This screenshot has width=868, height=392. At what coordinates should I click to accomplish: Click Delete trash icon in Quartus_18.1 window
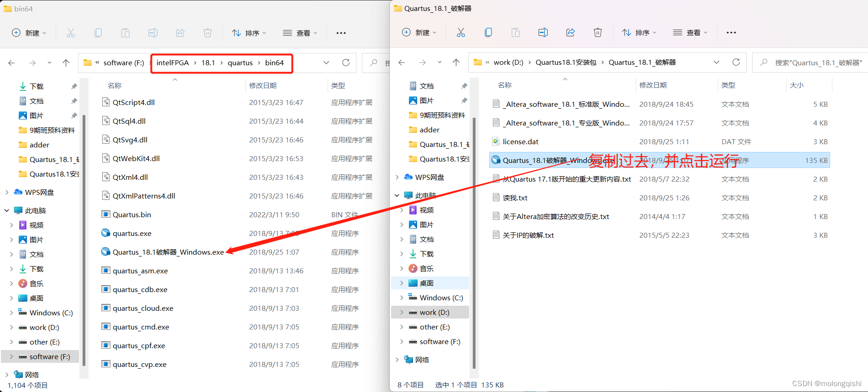[597, 32]
